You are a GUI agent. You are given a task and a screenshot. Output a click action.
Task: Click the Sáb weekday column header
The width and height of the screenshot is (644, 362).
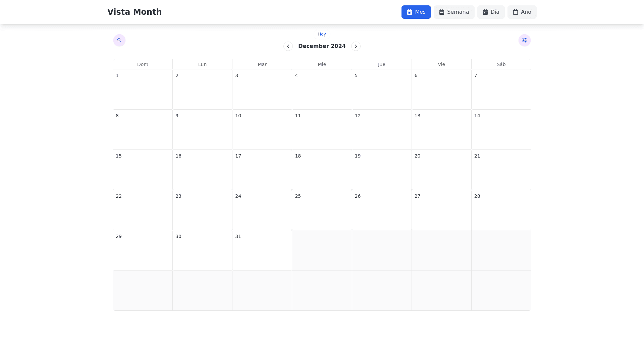tap(501, 64)
